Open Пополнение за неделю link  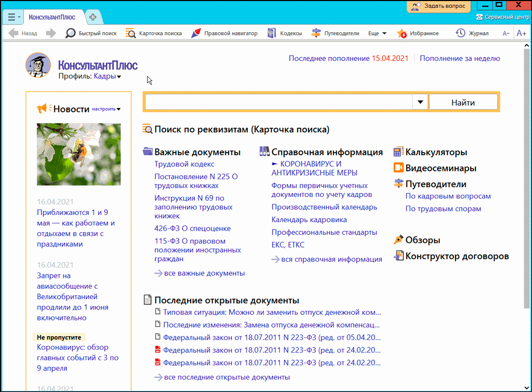pyautogui.click(x=460, y=58)
